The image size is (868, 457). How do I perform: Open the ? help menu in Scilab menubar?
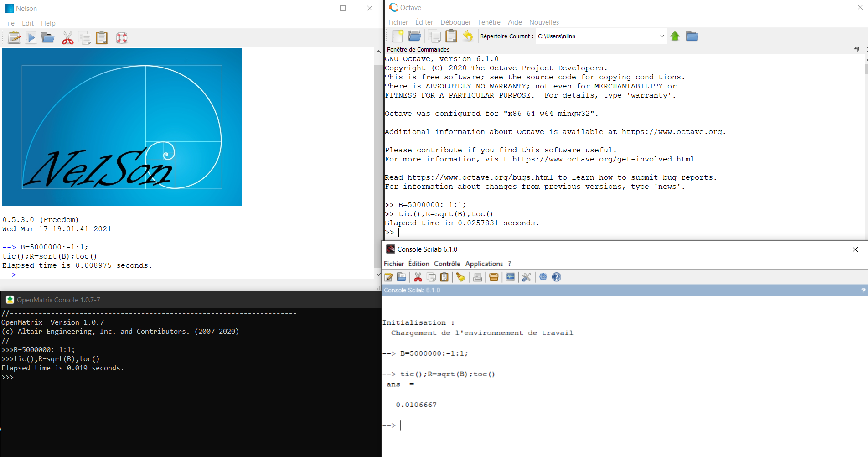pos(510,264)
